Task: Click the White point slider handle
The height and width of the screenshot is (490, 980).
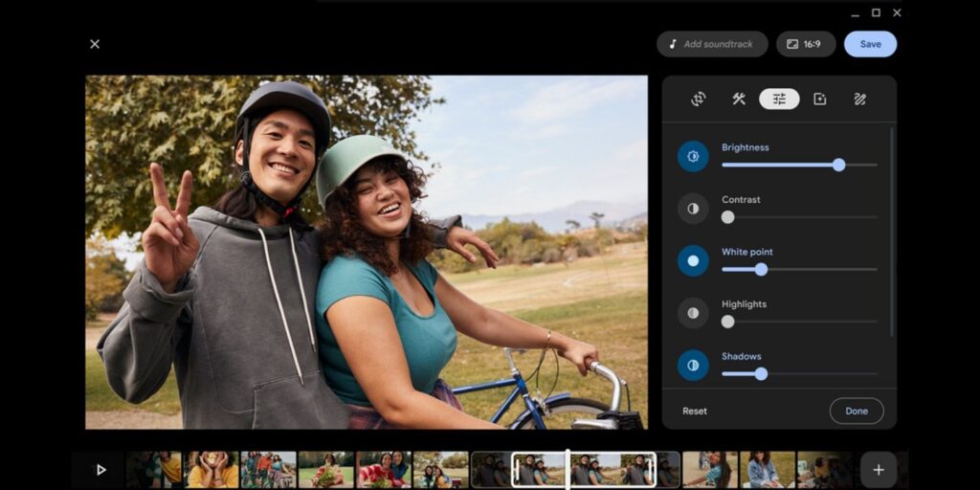Action: point(761,269)
